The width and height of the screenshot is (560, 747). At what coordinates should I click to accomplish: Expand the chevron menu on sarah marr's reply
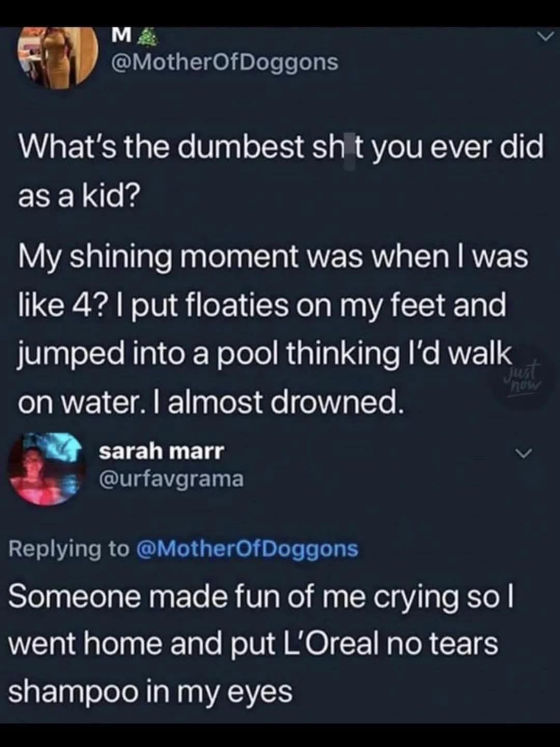[x=525, y=453]
